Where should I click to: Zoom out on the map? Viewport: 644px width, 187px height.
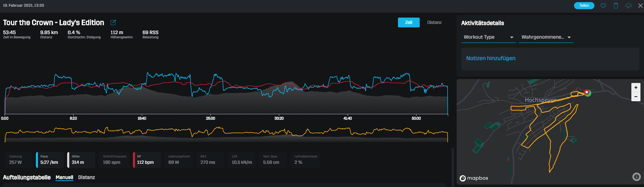(636, 97)
